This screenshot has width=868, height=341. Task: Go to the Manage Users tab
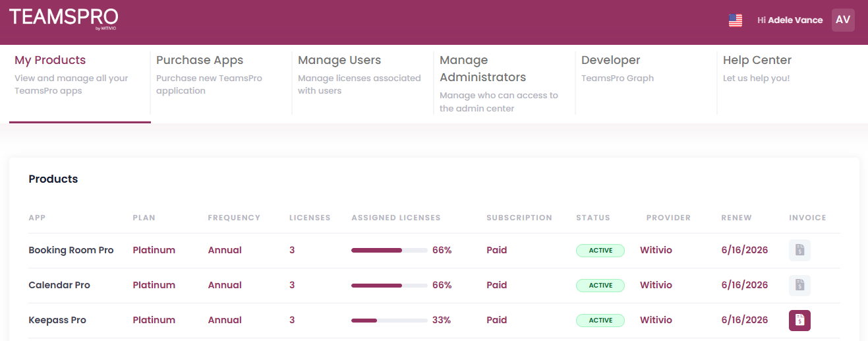point(339,60)
